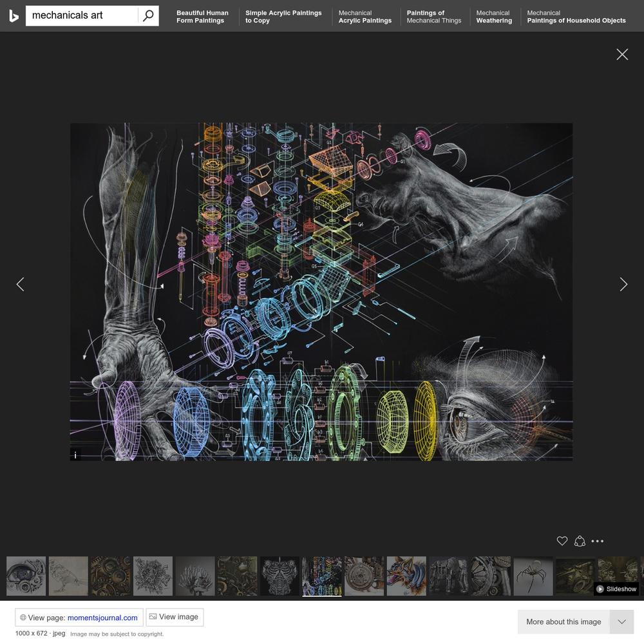644x644 pixels.
Task: Open the pale bird sketch thumbnail
Action: coord(68,576)
